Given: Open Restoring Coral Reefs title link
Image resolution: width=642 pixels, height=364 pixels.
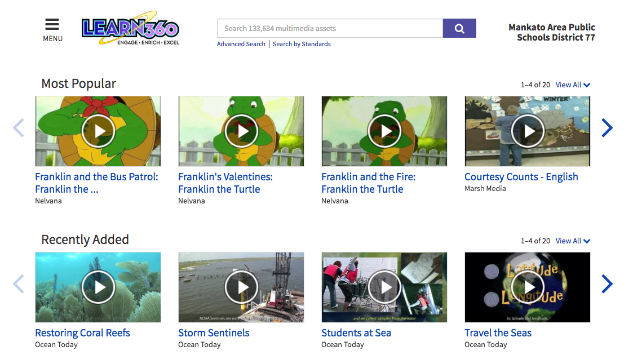Looking at the screenshot, I should (x=82, y=333).
